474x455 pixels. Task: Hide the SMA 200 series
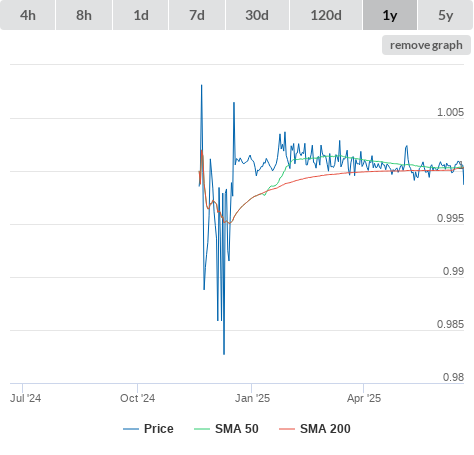click(325, 429)
